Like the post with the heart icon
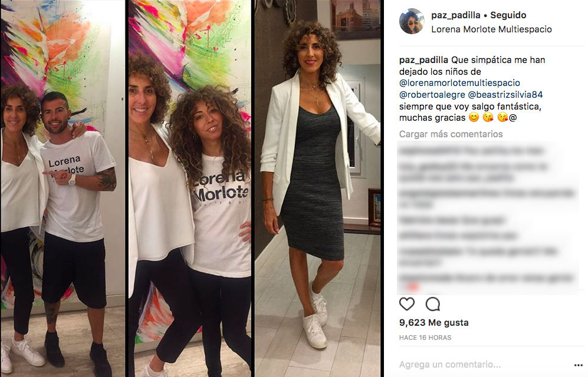Viewport: 588px width, 377px height. (406, 304)
